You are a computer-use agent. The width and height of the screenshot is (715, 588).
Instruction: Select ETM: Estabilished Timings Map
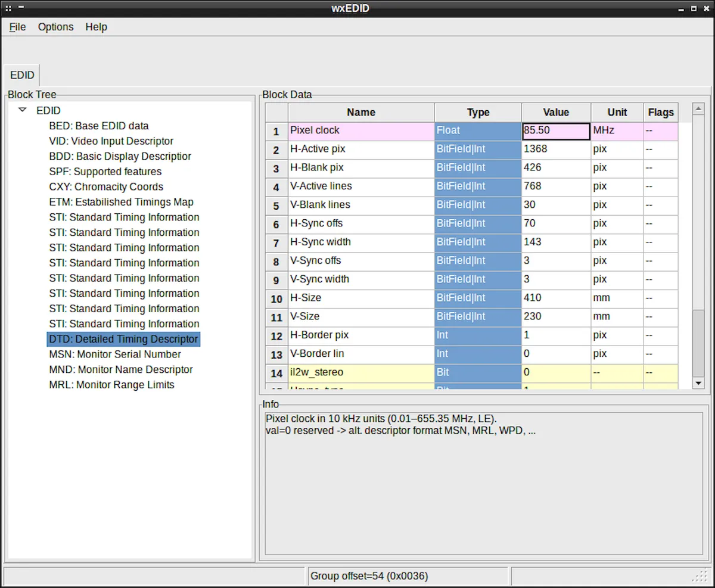[x=122, y=202]
